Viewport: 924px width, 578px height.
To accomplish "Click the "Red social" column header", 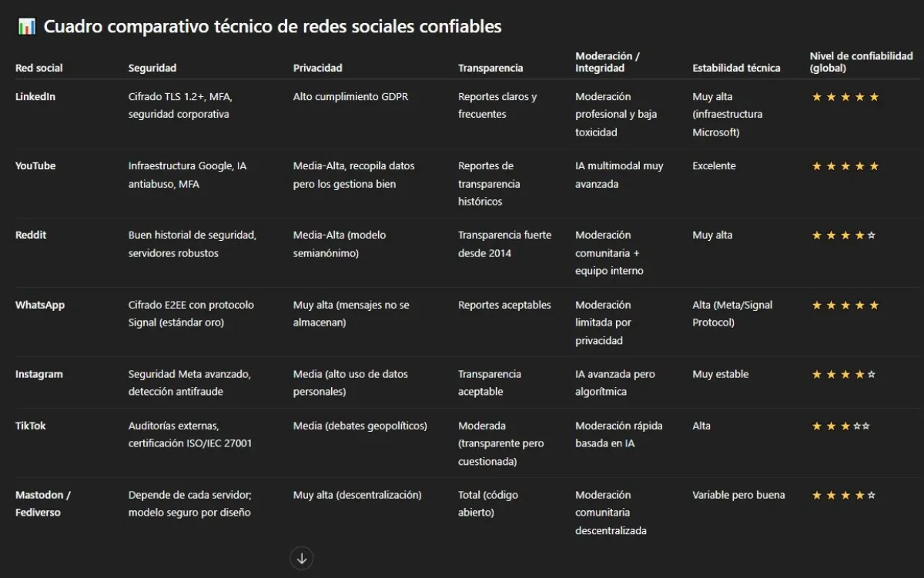I will click(x=39, y=68).
